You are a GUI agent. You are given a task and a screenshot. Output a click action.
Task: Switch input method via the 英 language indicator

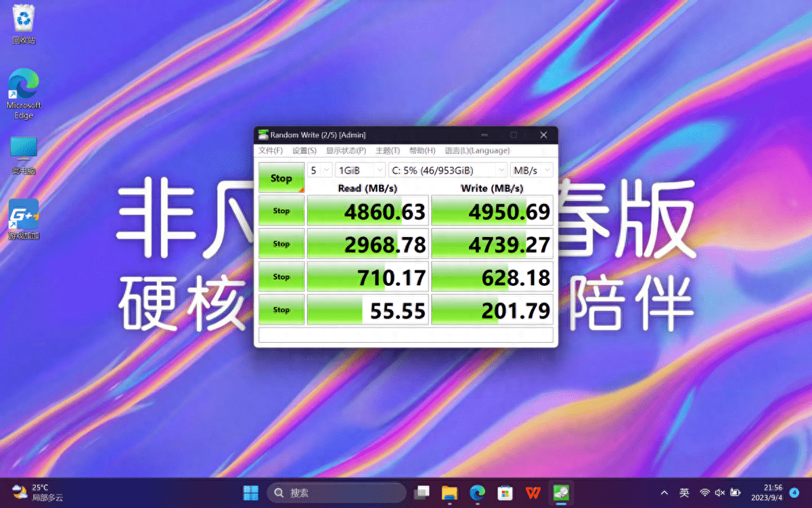click(x=685, y=492)
